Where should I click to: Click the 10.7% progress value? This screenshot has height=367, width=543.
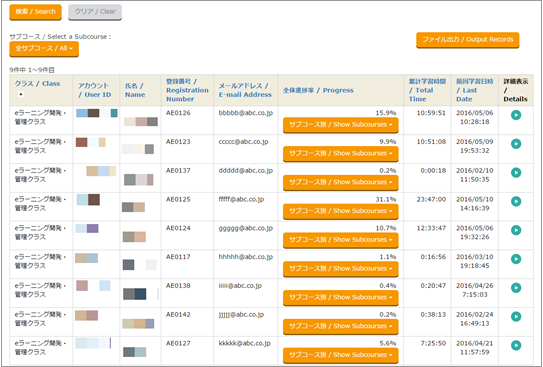click(x=386, y=228)
